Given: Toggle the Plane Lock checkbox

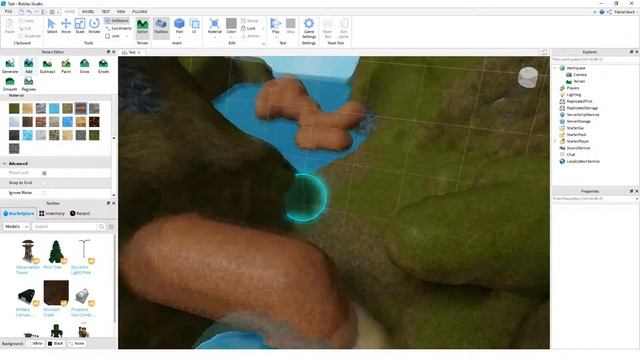Looking at the screenshot, I should [44, 173].
